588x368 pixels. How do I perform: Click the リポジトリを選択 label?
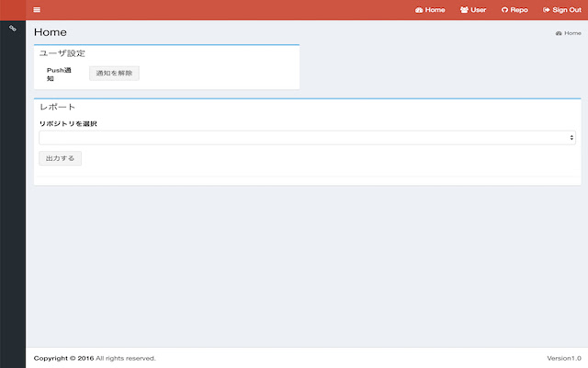pyautogui.click(x=68, y=123)
